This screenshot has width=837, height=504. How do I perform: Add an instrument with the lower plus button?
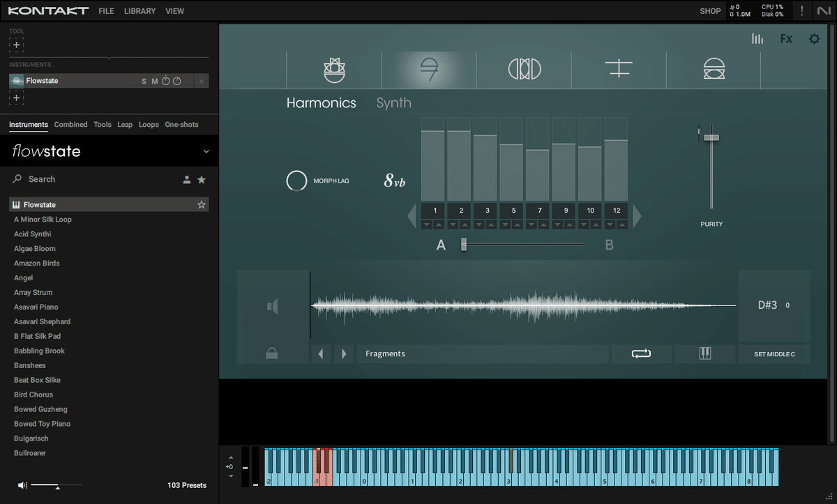coord(17,98)
